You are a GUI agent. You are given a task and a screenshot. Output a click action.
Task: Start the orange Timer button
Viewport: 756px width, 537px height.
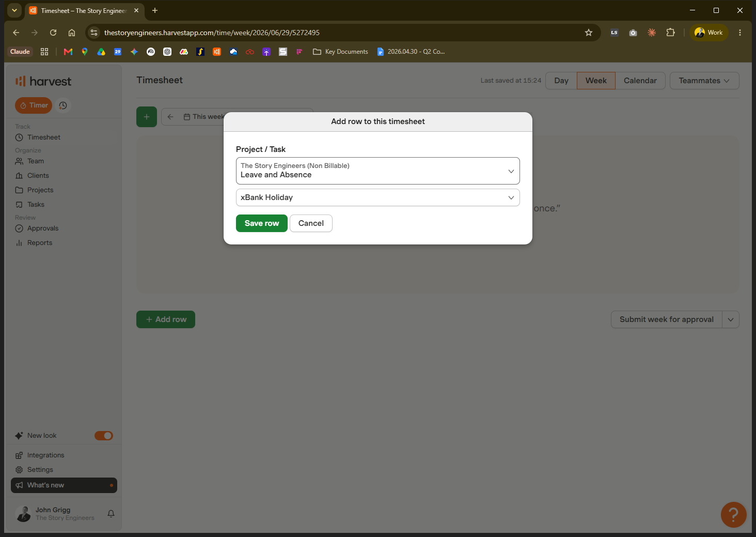34,105
